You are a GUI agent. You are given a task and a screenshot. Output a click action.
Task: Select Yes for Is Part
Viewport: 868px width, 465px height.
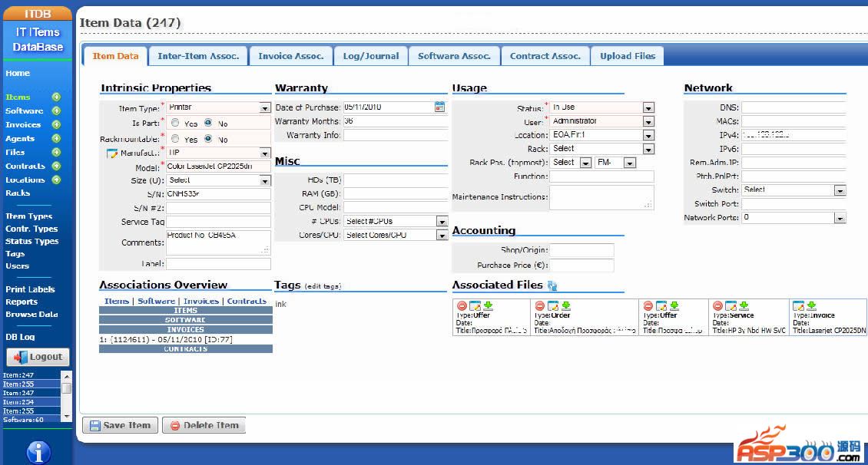click(176, 123)
